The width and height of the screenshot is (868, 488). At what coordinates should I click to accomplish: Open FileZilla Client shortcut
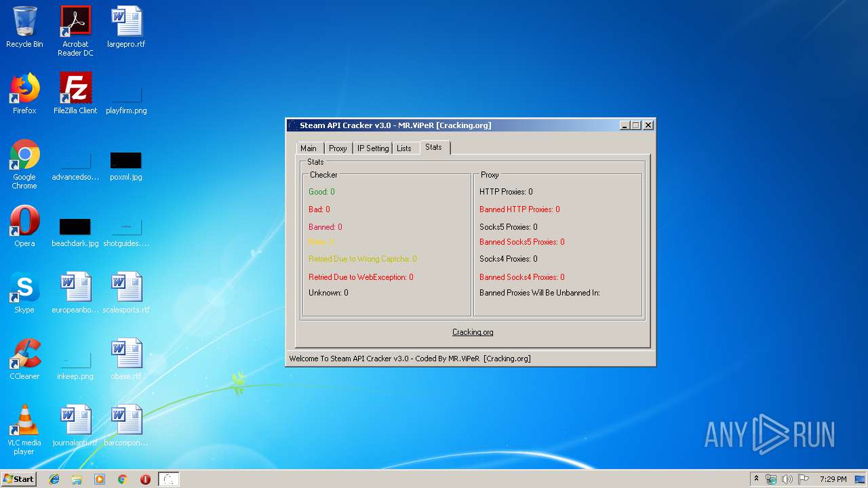[75, 94]
